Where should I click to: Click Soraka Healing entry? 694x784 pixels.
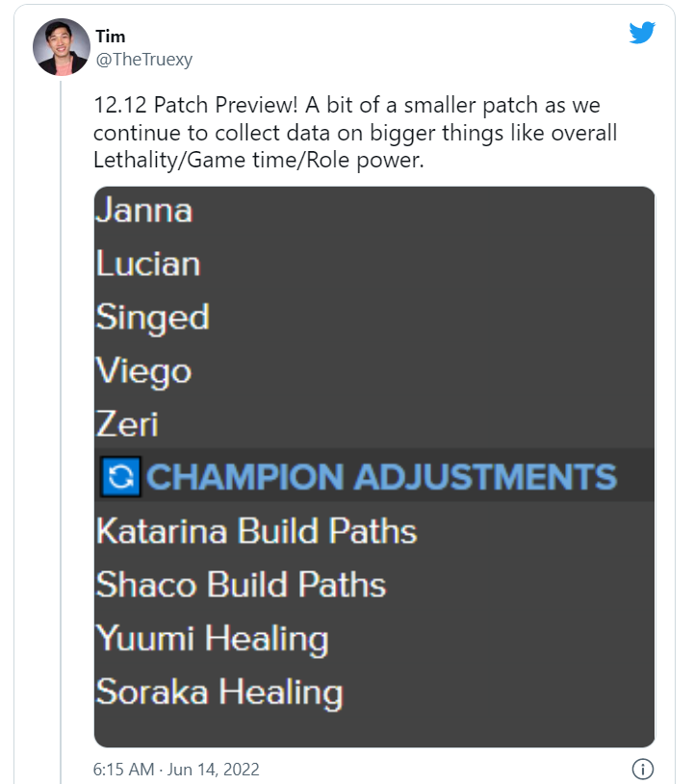click(x=219, y=693)
